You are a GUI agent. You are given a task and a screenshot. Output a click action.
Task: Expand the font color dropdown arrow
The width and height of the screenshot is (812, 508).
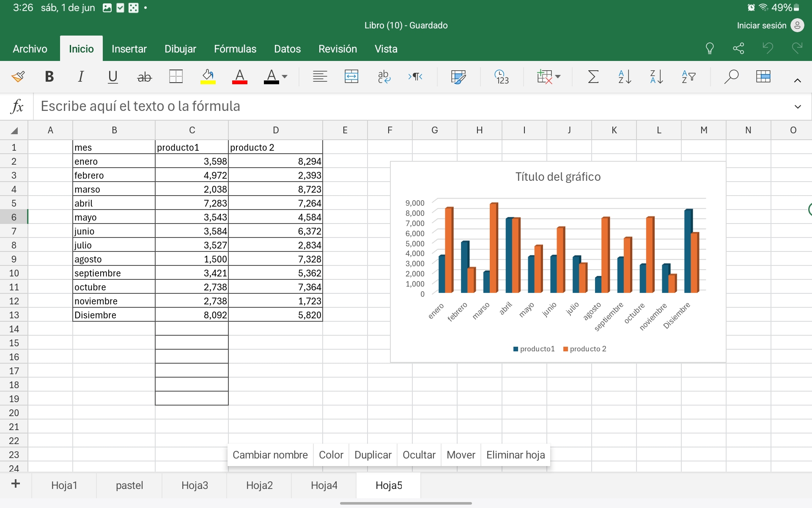[285, 77]
